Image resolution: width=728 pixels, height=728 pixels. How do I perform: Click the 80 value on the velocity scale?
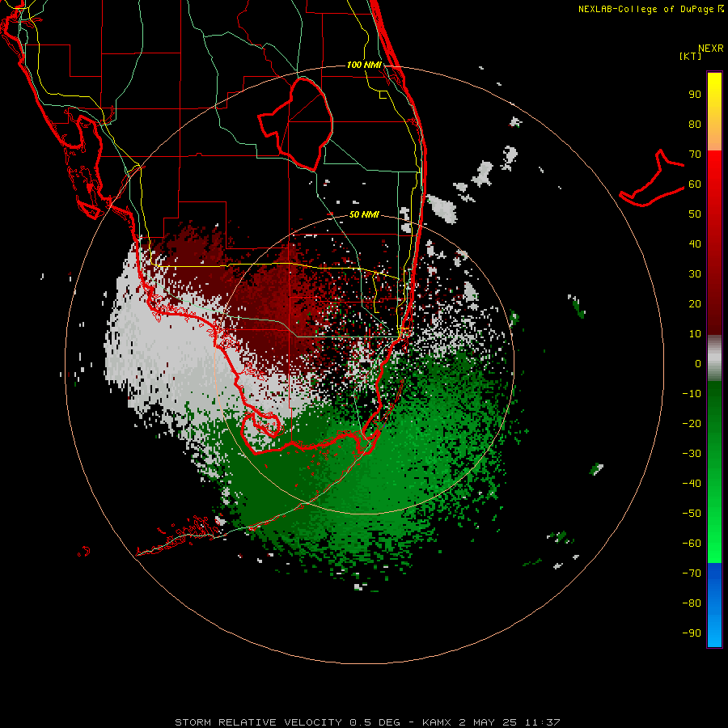click(x=695, y=124)
